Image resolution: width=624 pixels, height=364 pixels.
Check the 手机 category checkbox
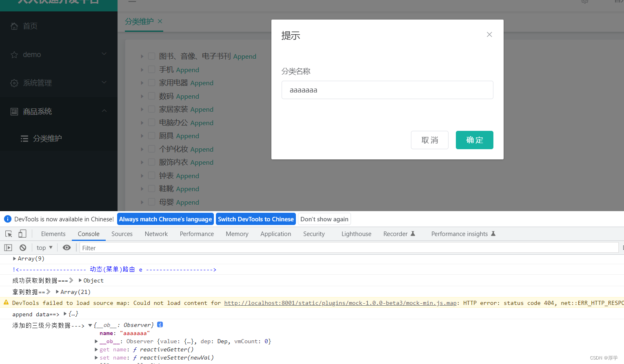point(151,69)
